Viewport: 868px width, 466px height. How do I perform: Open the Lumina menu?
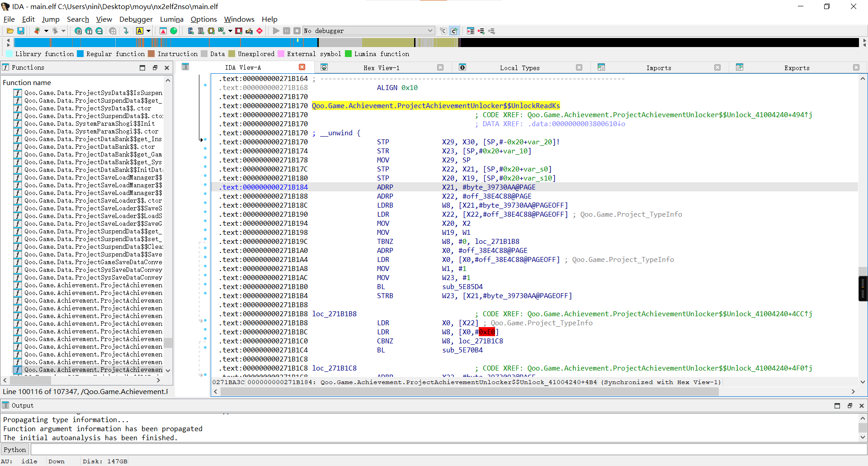[x=172, y=19]
